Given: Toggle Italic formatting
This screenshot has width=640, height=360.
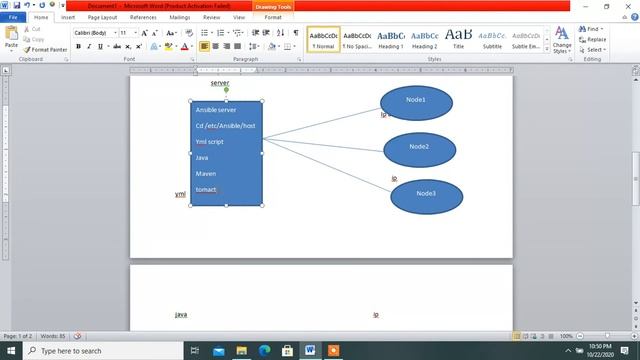Looking at the screenshot, I should pos(89,47).
